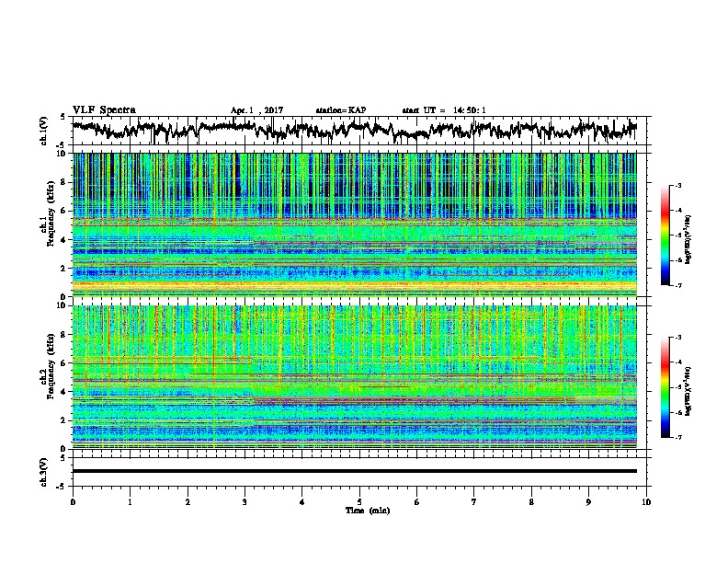Click time axis tick label "5"
This screenshot has height=563, width=728.
pyautogui.click(x=359, y=502)
